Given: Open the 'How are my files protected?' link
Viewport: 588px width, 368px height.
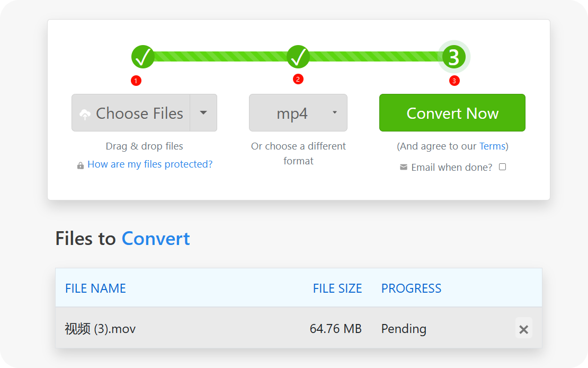Looking at the screenshot, I should [150, 164].
